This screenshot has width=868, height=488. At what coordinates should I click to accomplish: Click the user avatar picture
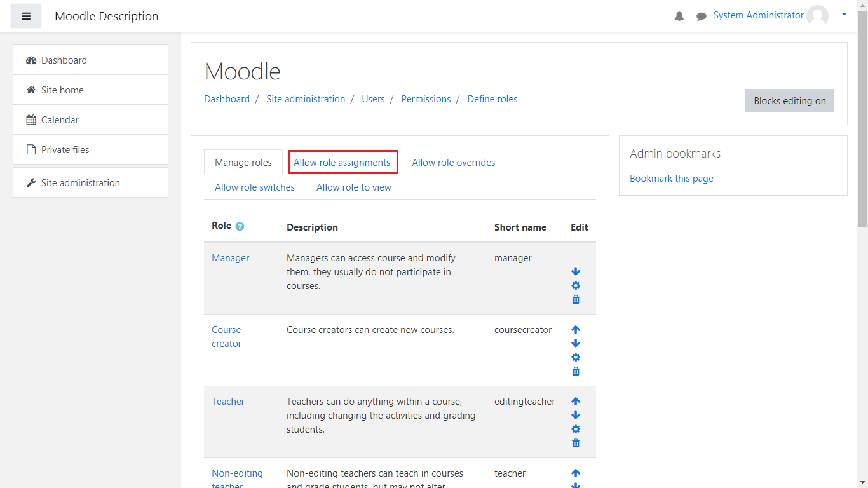pyautogui.click(x=817, y=16)
